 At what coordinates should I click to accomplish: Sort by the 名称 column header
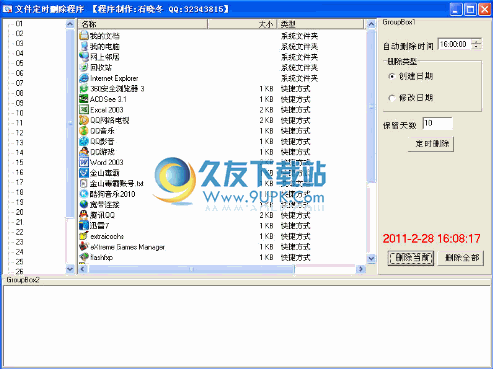pyautogui.click(x=143, y=24)
